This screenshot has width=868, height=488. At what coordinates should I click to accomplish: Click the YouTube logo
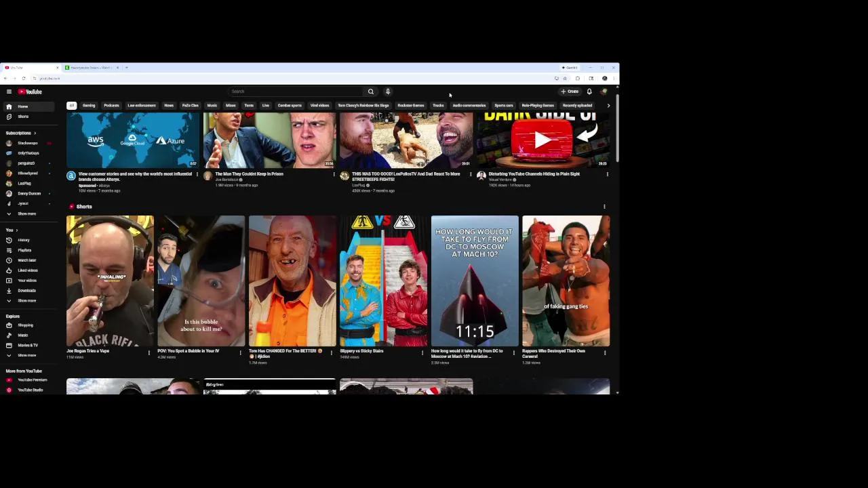[31, 91]
